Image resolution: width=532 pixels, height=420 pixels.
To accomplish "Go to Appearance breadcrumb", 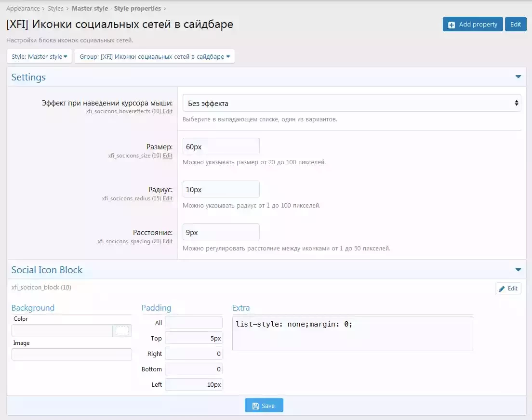I will tap(23, 9).
